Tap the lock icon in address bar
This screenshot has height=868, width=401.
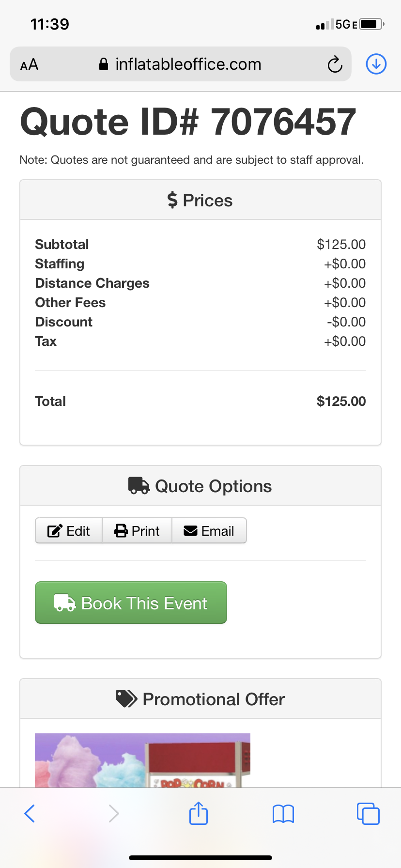pos(103,64)
